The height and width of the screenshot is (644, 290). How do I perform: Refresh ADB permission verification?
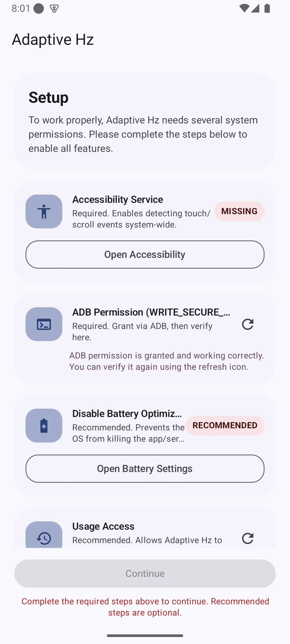(248, 324)
